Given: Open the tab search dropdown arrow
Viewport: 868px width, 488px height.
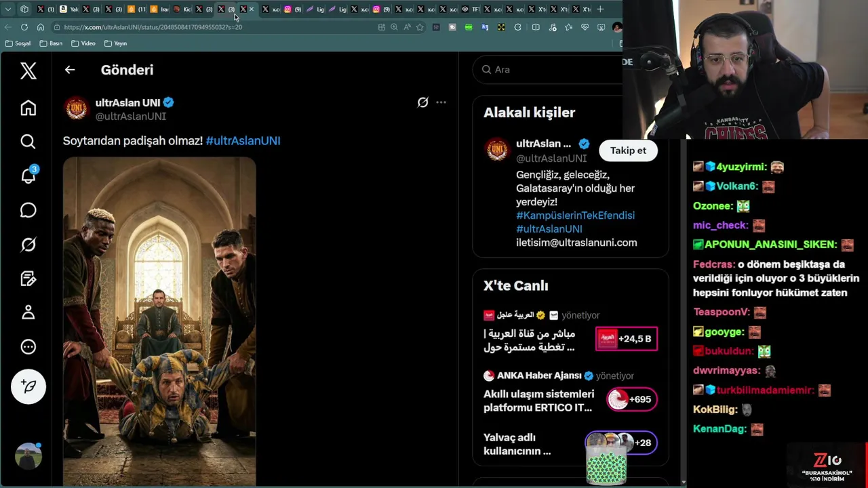Looking at the screenshot, I should tap(8, 9).
